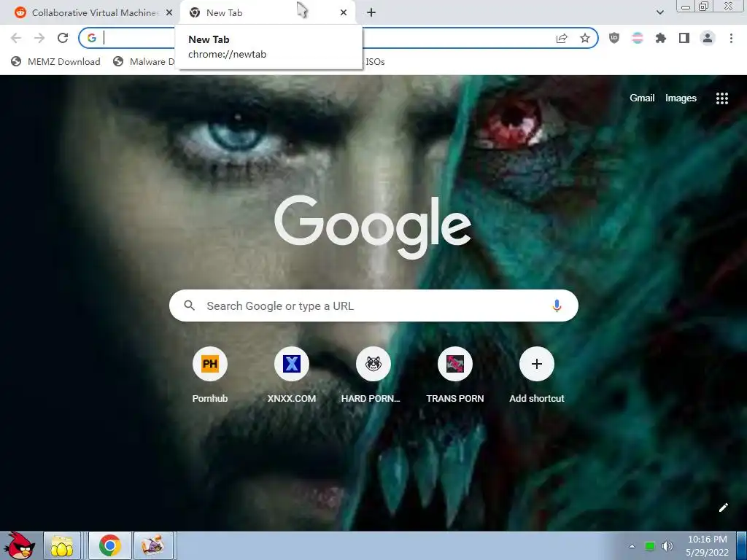Open the blue X shortcut tile

tap(292, 364)
